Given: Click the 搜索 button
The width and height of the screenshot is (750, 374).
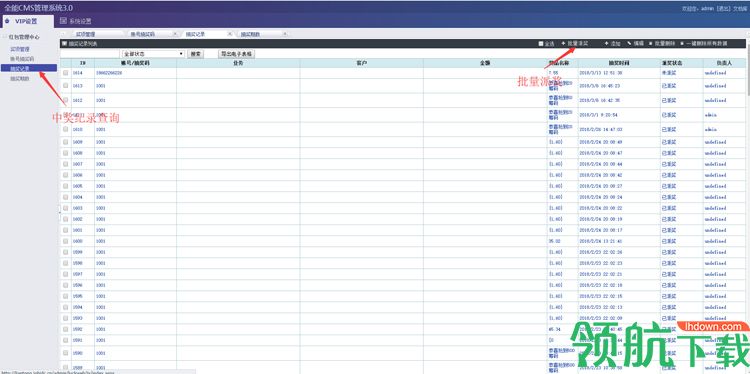Looking at the screenshot, I should [x=195, y=54].
